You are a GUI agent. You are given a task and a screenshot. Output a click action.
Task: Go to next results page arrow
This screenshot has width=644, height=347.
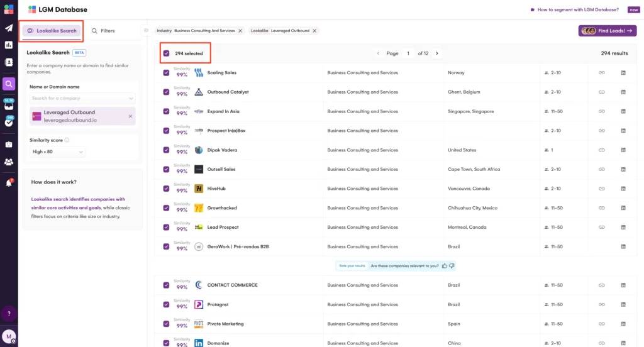point(437,53)
